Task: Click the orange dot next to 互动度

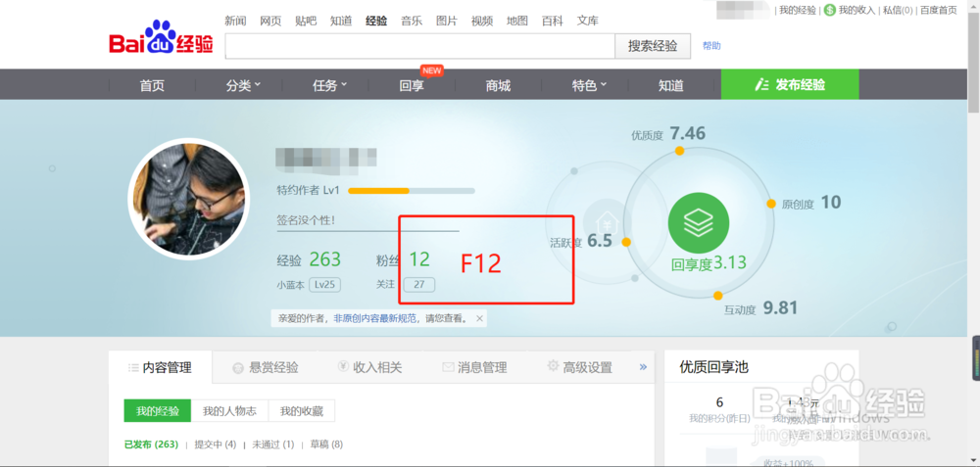Action: point(717,296)
